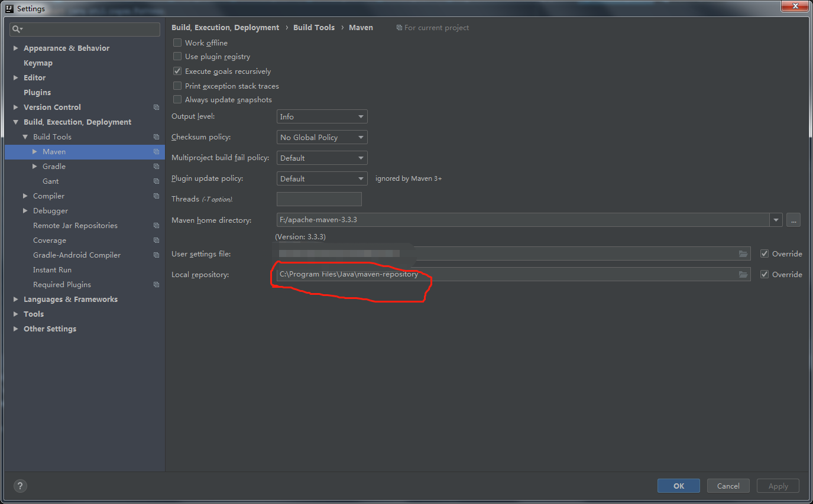Select Gant under Build Tools

coord(50,181)
